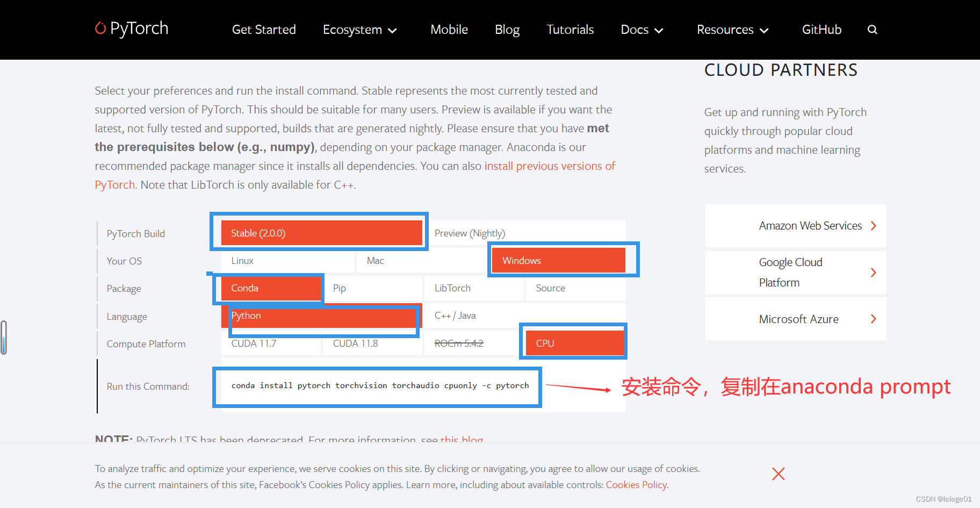Click the Amazon Web Services arrow icon
This screenshot has height=508, width=980.
pyautogui.click(x=873, y=226)
